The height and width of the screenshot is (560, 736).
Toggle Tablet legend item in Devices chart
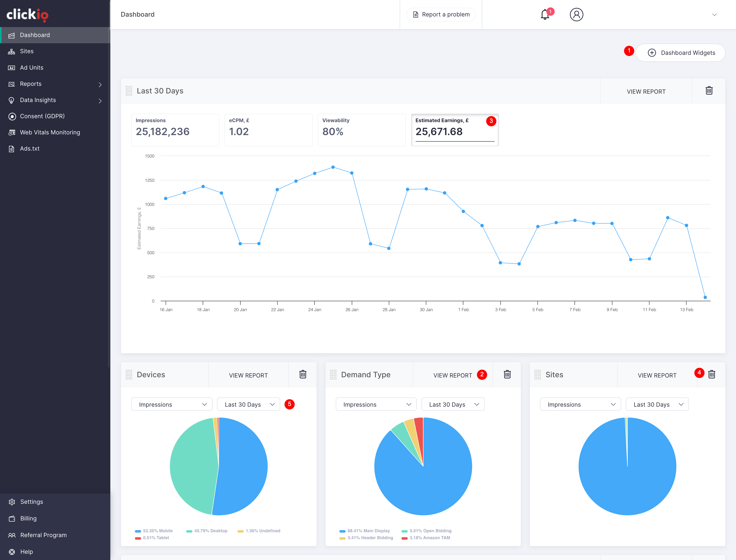152,538
